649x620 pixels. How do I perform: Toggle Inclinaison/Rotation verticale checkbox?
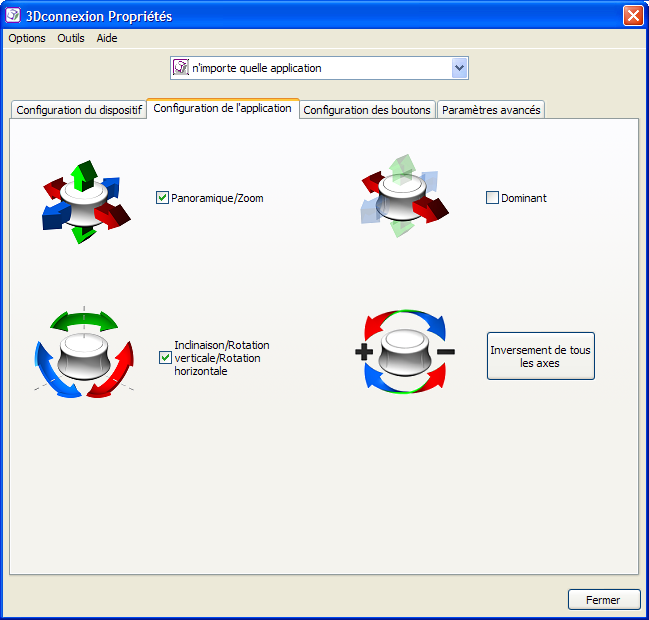[x=166, y=358]
